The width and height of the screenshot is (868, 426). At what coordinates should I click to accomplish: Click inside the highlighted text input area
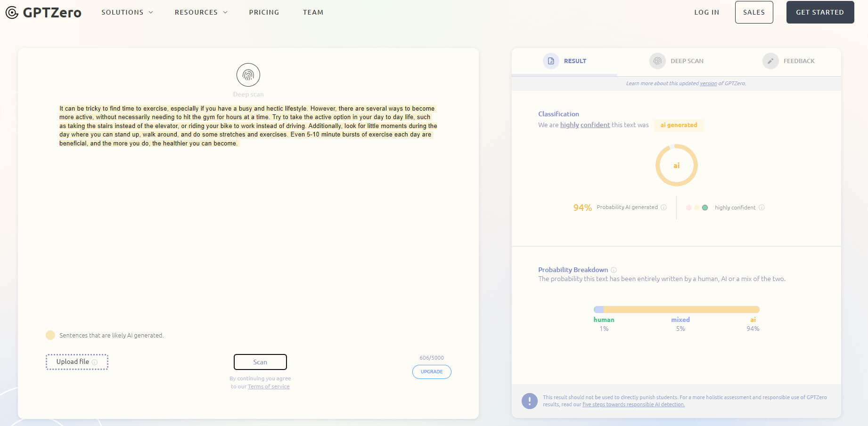tap(248, 126)
